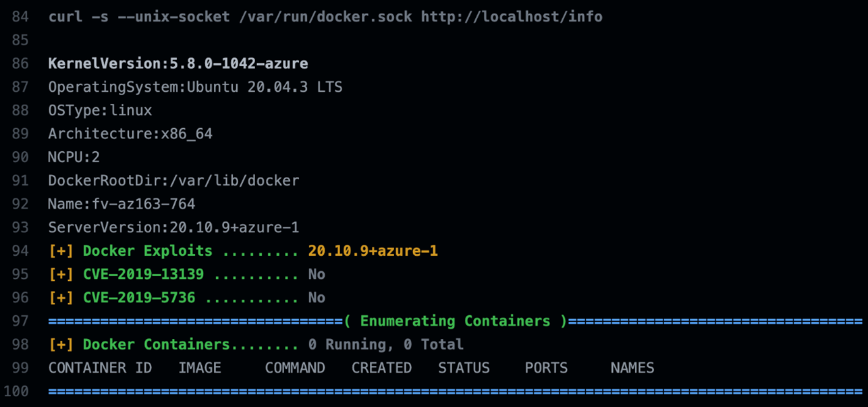The image size is (868, 407).
Task: Click the OperatingSystem Ubuntu 20.04.3 line
Action: click(x=194, y=87)
